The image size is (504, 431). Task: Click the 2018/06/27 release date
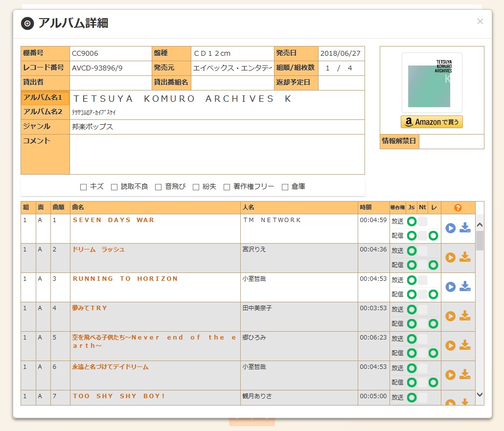(341, 53)
